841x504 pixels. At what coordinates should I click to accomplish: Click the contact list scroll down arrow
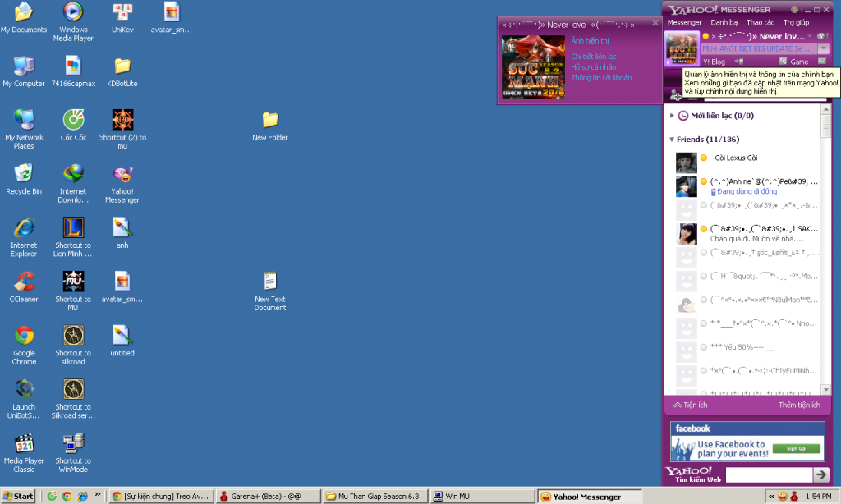pyautogui.click(x=826, y=390)
